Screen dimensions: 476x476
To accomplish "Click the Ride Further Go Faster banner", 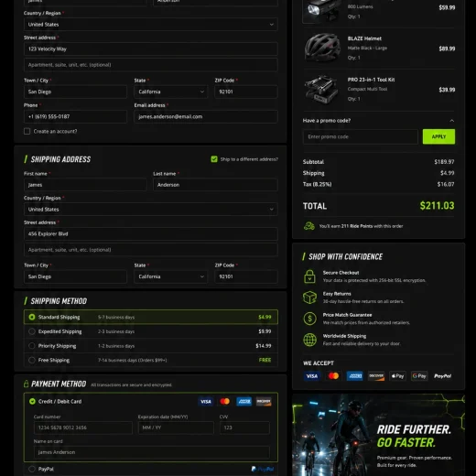I will (x=378, y=435).
